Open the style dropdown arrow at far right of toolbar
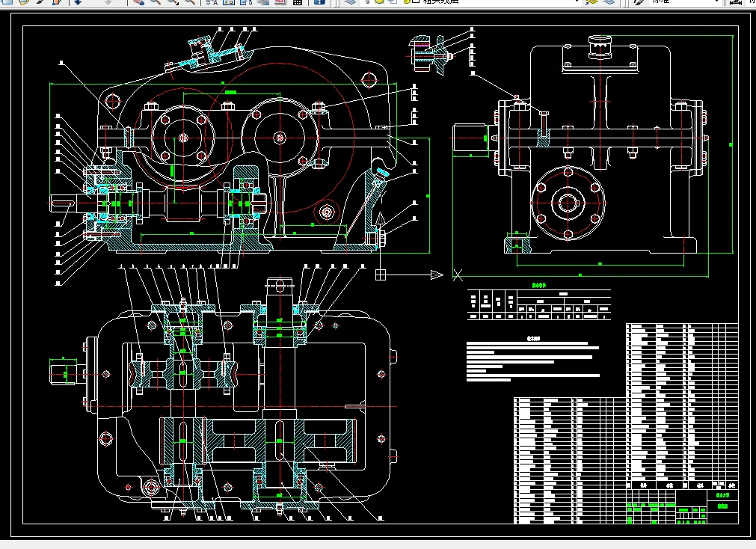Screen dimensions: 756x549 point(716,2)
